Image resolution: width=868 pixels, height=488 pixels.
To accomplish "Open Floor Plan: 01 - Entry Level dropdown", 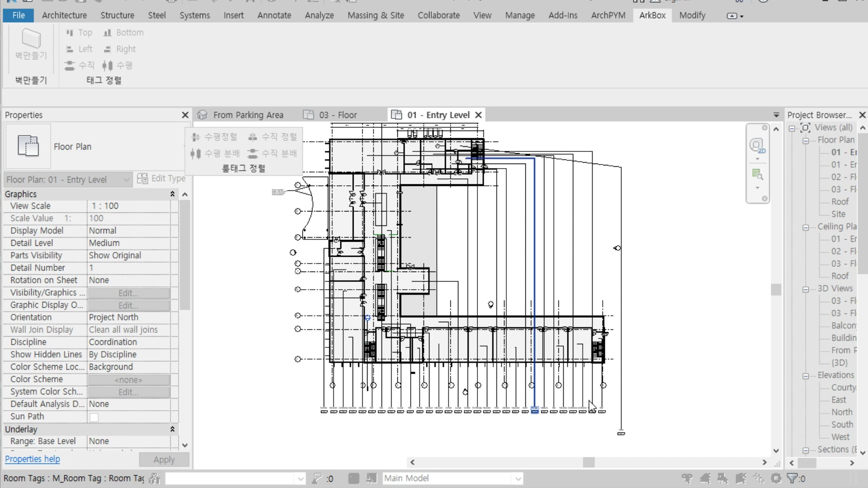I will pyautogui.click(x=127, y=180).
